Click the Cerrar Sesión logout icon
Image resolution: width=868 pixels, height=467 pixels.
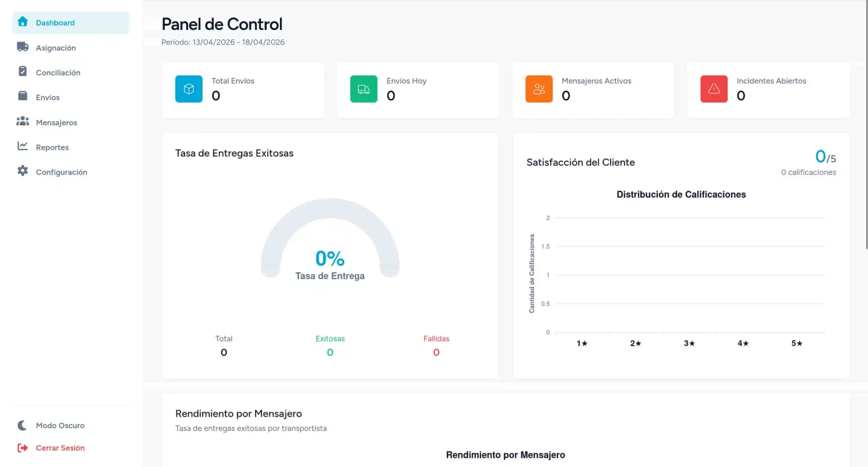(x=22, y=448)
